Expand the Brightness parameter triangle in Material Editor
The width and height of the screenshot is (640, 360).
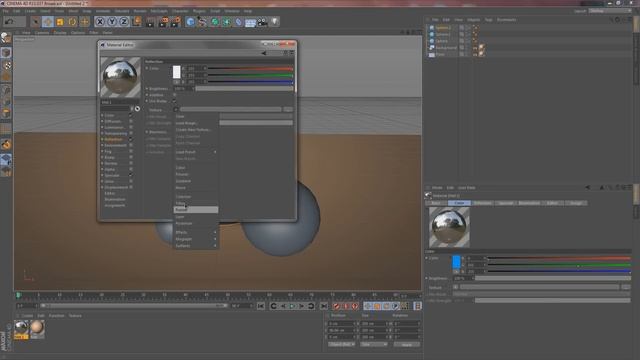[147, 89]
